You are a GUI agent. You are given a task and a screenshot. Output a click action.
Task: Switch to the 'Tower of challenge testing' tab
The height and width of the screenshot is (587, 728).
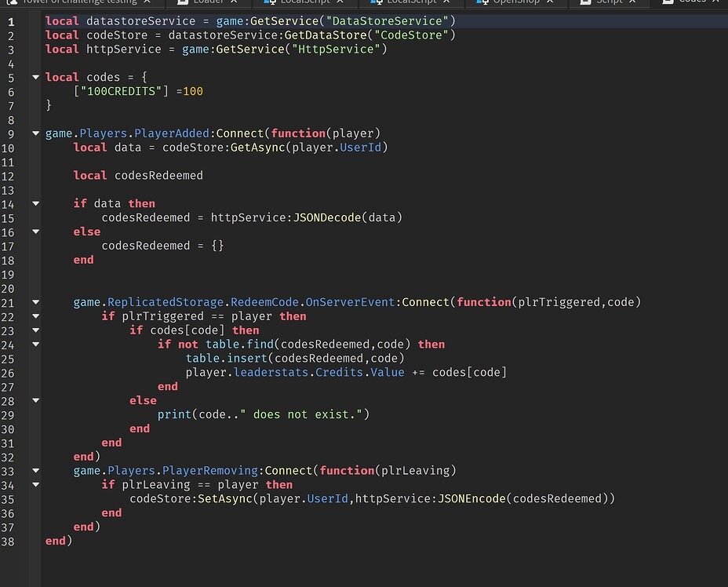coord(79,2)
